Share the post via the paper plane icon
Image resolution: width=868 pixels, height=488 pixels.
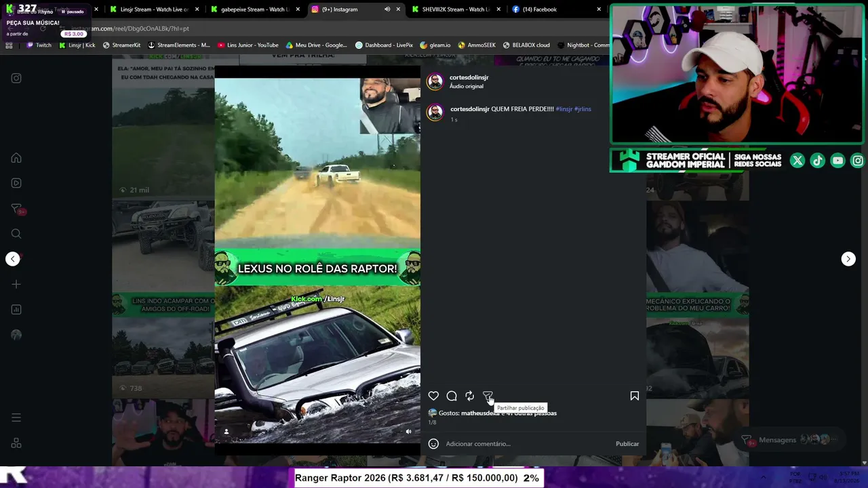tap(488, 396)
